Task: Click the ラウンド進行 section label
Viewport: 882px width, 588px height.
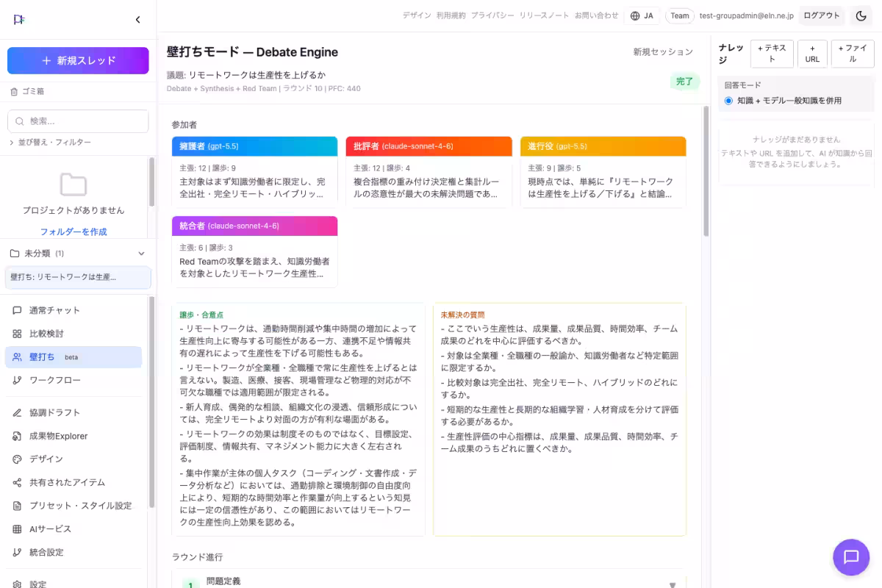Action: point(197,557)
